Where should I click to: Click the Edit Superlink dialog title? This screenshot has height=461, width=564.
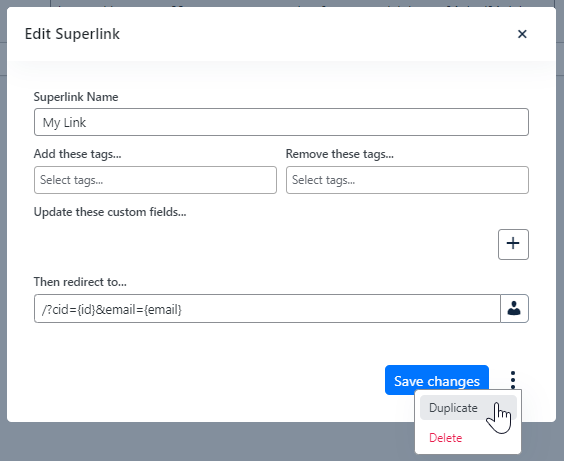click(x=72, y=34)
